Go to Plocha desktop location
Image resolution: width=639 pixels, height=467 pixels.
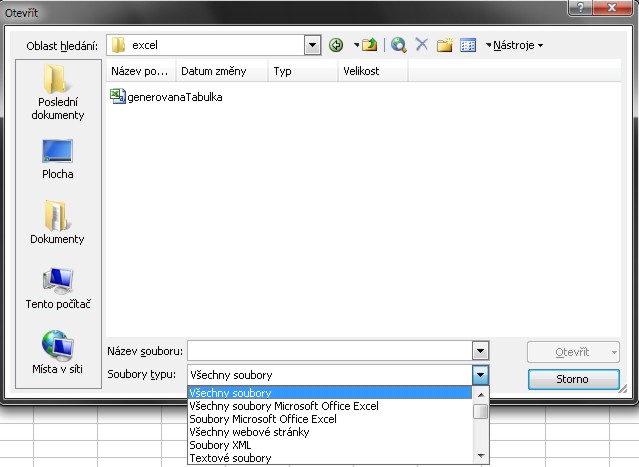57,158
